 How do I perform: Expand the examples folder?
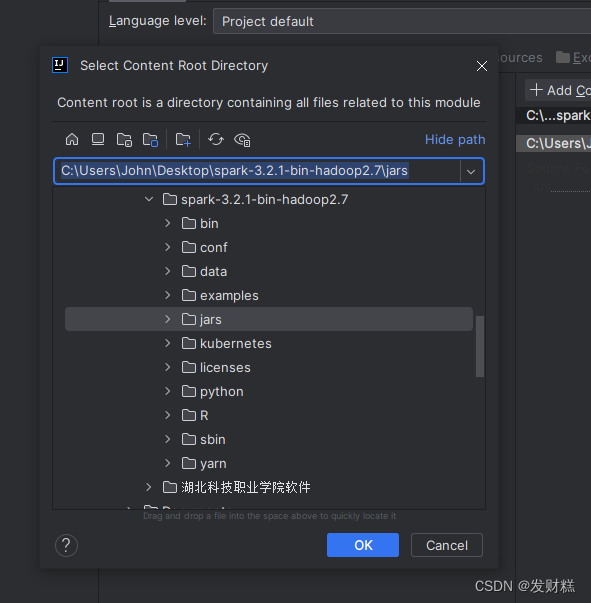pyautogui.click(x=167, y=295)
